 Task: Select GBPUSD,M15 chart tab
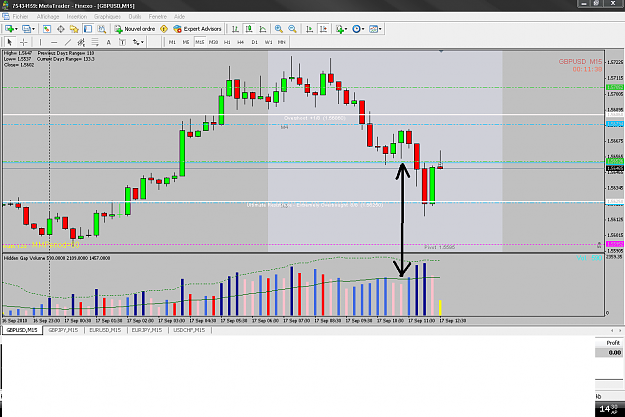click(22, 330)
